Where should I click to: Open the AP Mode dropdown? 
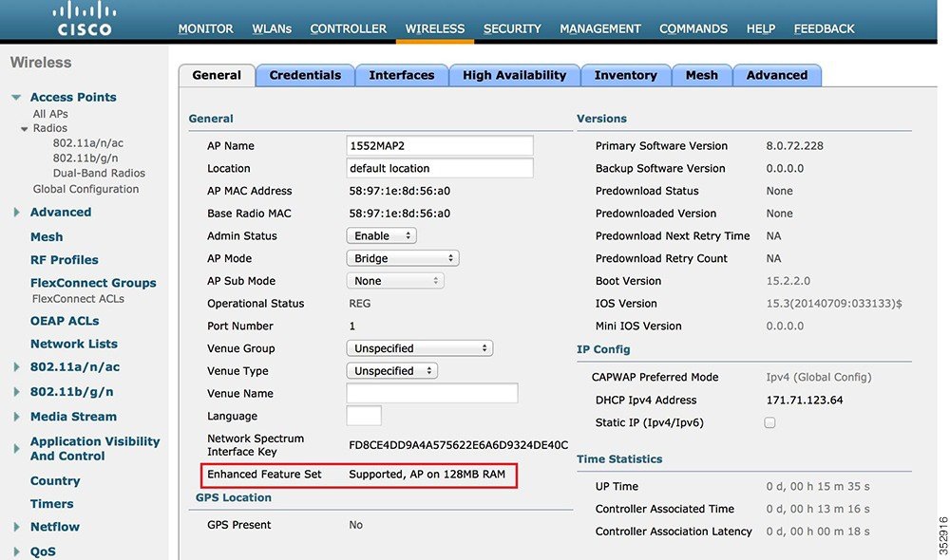[402, 258]
